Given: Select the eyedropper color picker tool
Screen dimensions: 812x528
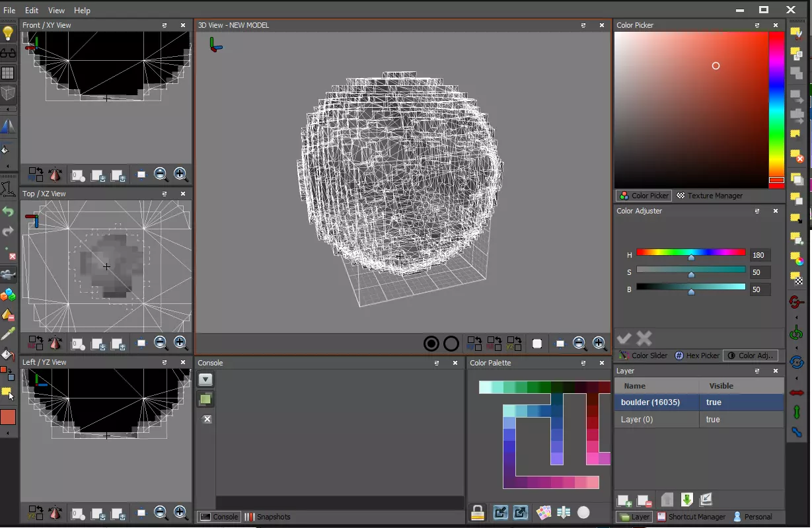Looking at the screenshot, I should click(x=8, y=334).
